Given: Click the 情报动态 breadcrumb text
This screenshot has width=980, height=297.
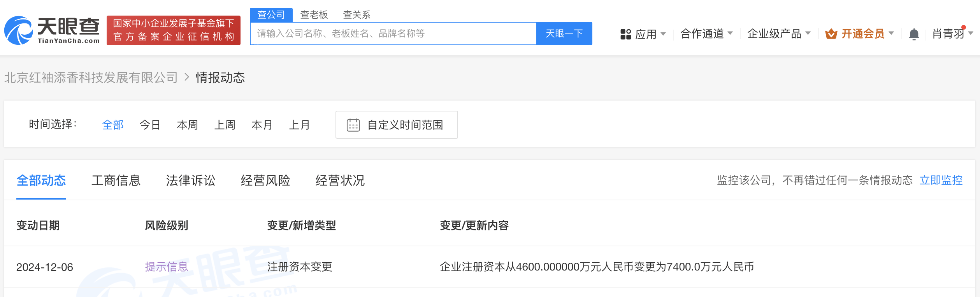Looking at the screenshot, I should [220, 78].
